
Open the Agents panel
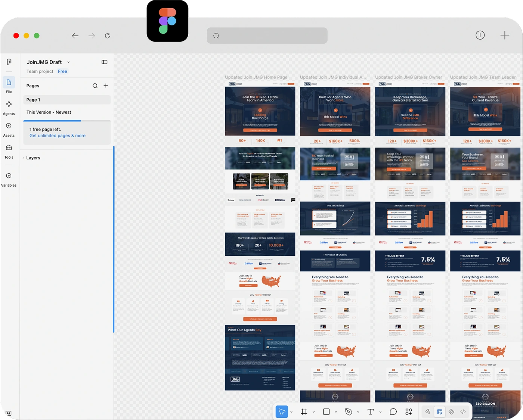coord(9,108)
